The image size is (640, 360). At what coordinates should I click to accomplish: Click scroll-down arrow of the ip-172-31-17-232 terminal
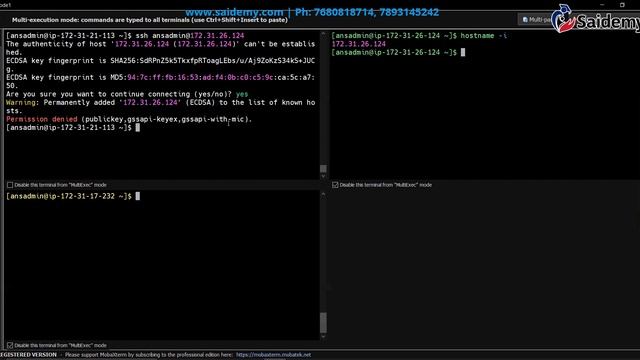click(x=323, y=337)
